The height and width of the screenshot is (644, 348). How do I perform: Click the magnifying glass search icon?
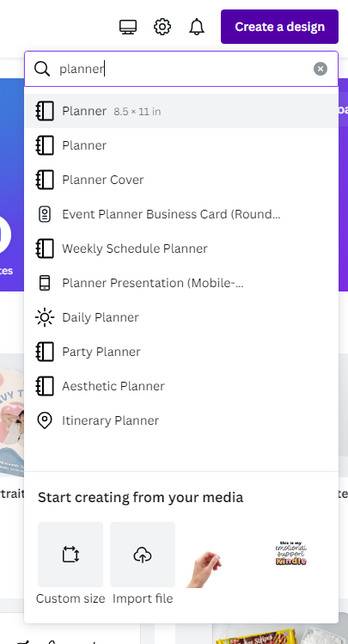point(42,69)
